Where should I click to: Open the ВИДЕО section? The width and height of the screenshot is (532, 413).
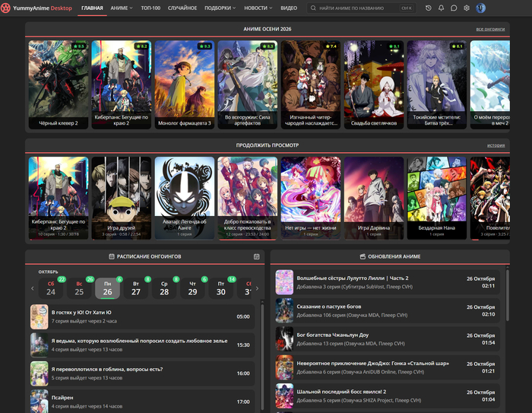pyautogui.click(x=289, y=8)
